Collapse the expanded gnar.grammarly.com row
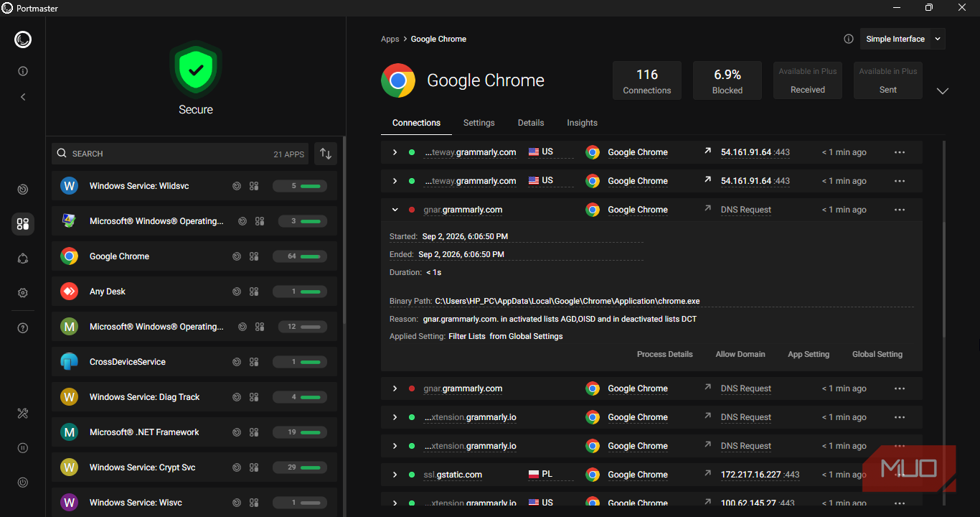Screen dimensions: 980x517 coord(395,210)
